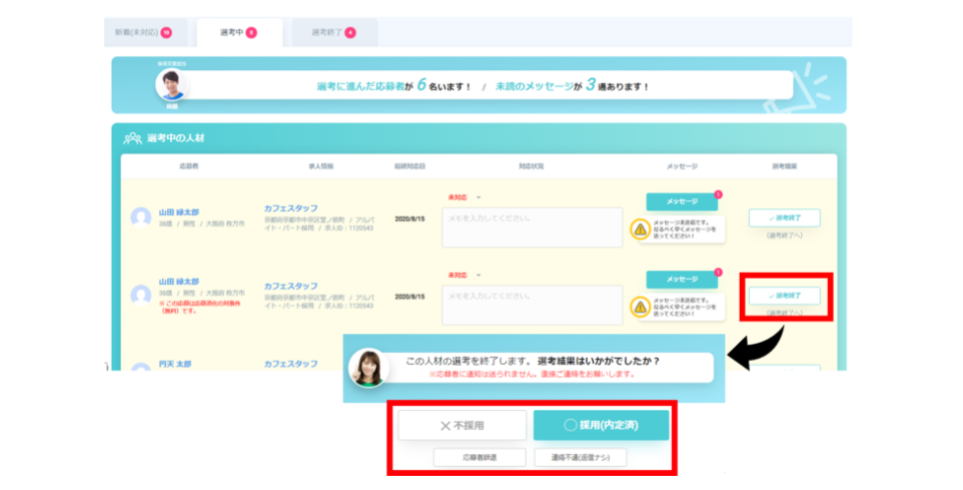Click applicant avatar in row without red notice
Screen dimensions: 963x490
pyautogui.click(x=141, y=217)
